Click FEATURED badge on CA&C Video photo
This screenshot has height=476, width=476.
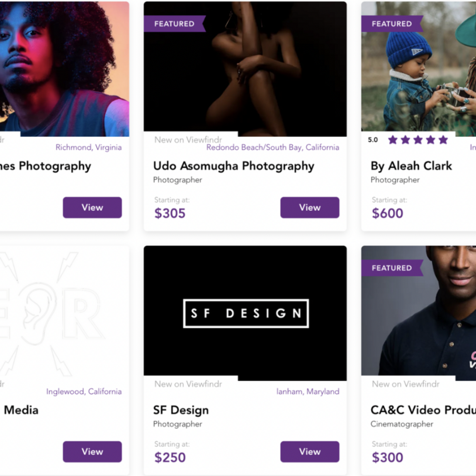(391, 268)
